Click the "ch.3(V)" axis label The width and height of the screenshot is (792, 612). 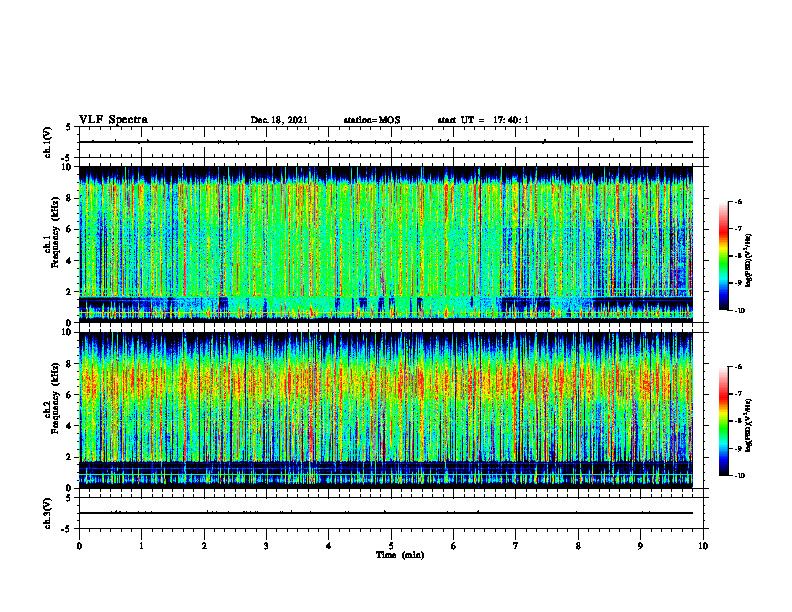coord(48,514)
